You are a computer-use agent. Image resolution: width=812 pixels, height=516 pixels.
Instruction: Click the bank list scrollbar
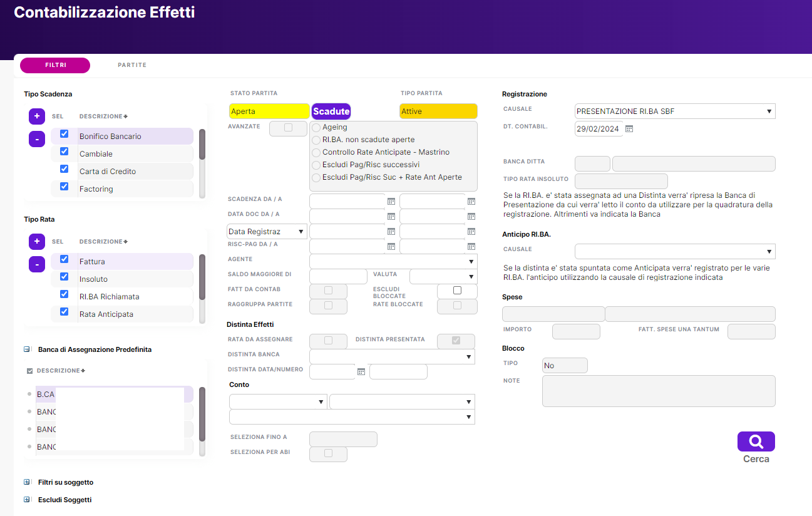click(x=202, y=414)
